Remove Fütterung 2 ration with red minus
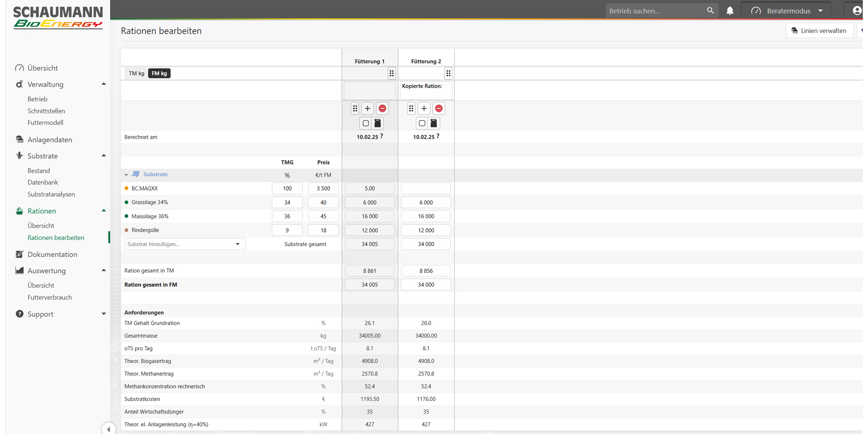This screenshot has width=868, height=434. [439, 108]
